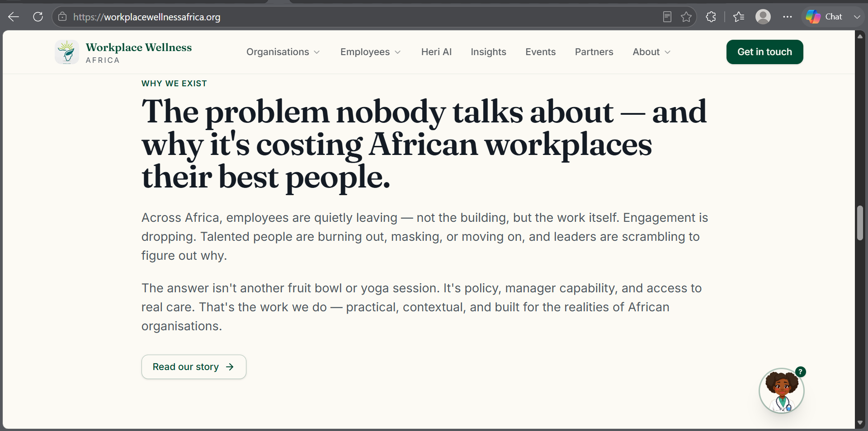Click the arrow in Read our story

[230, 367]
